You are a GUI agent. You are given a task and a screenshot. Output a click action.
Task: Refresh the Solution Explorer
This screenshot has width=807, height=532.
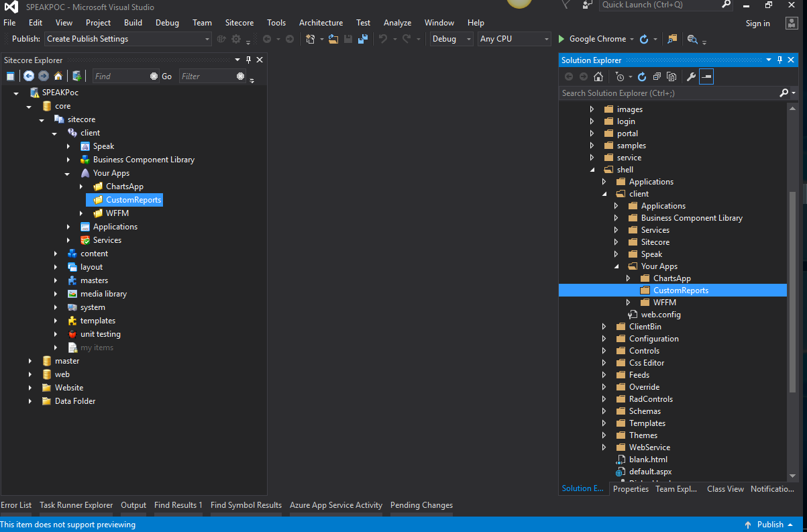[642, 76]
